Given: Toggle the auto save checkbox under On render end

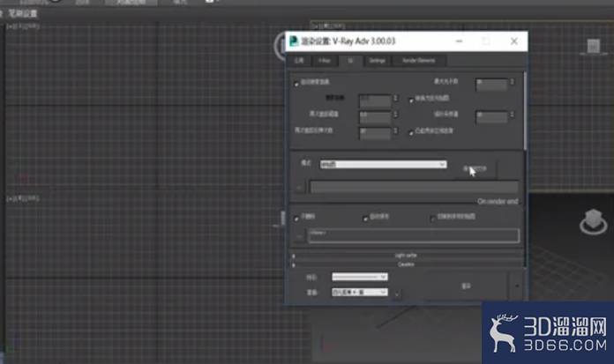Looking at the screenshot, I should point(365,218).
